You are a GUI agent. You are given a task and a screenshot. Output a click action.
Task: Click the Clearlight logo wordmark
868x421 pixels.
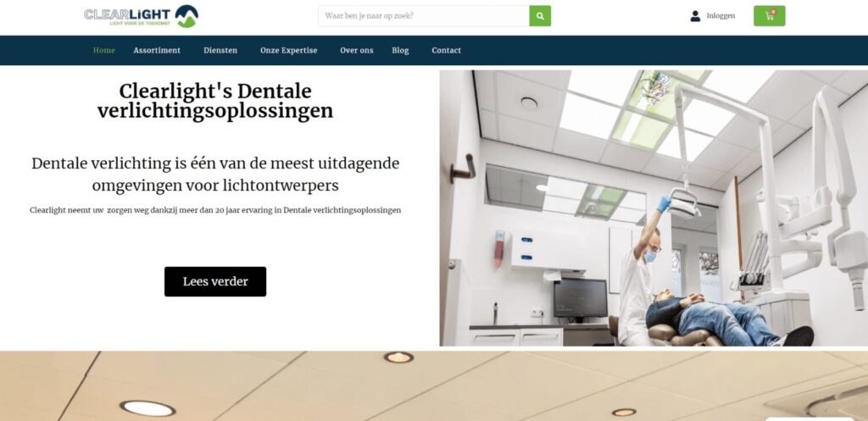click(127, 15)
